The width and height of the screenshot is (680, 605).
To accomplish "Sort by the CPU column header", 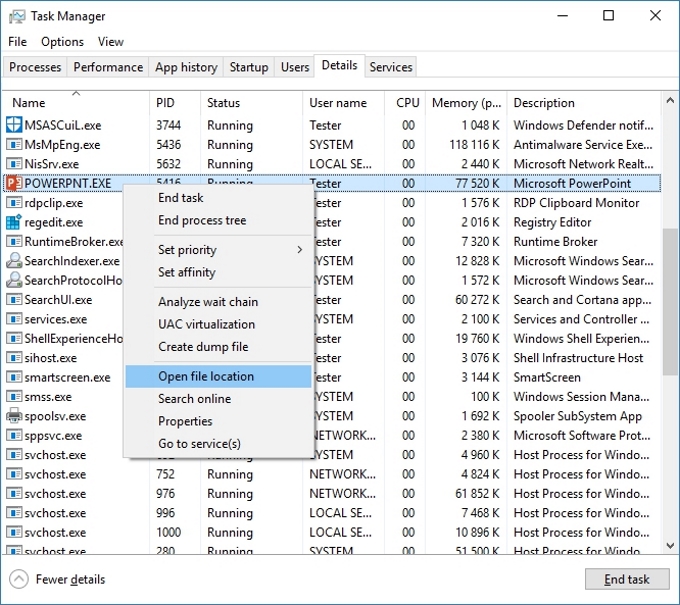I will [407, 103].
